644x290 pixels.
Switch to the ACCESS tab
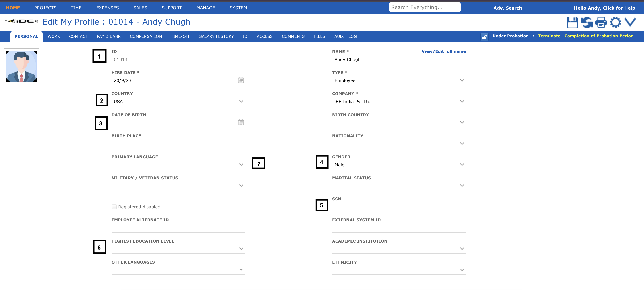coord(264,36)
